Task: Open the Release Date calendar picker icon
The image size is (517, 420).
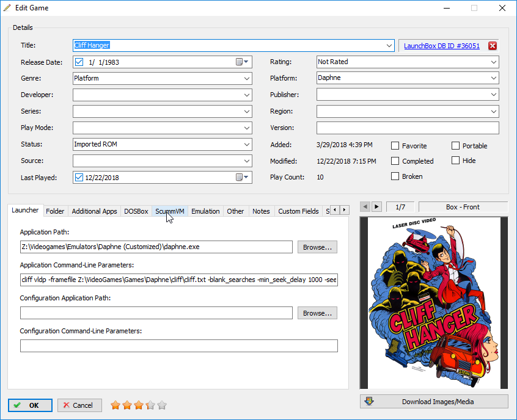Action: [x=242, y=62]
